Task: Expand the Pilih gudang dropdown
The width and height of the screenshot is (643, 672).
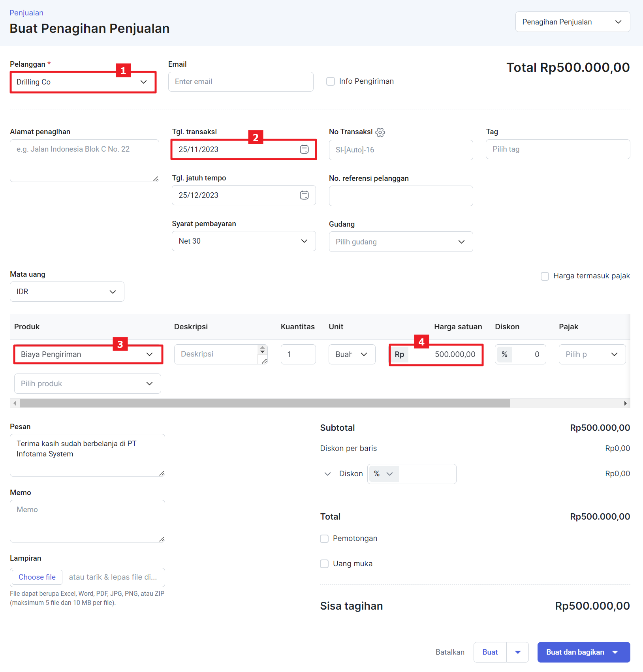Action: (400, 242)
